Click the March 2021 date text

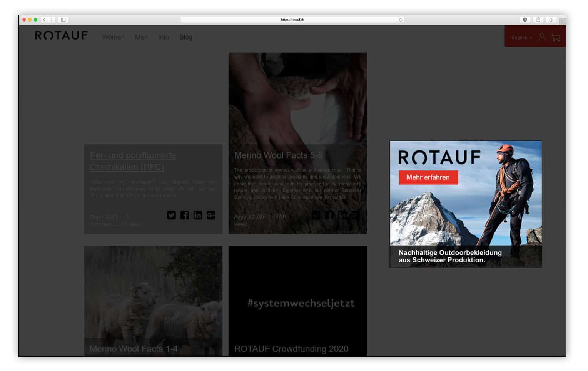click(104, 217)
